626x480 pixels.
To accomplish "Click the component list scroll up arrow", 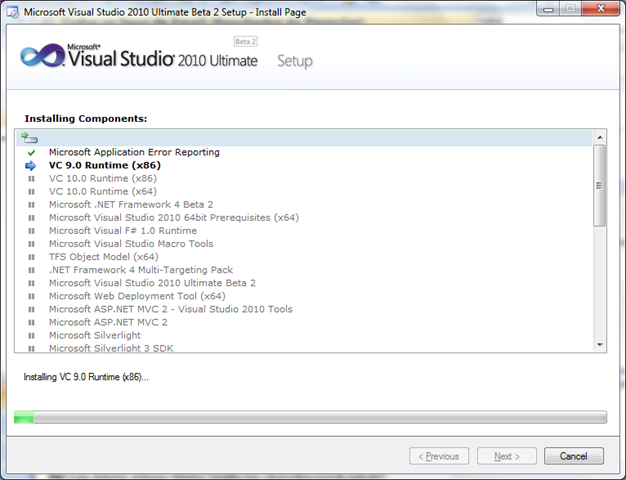I will pyautogui.click(x=600, y=137).
